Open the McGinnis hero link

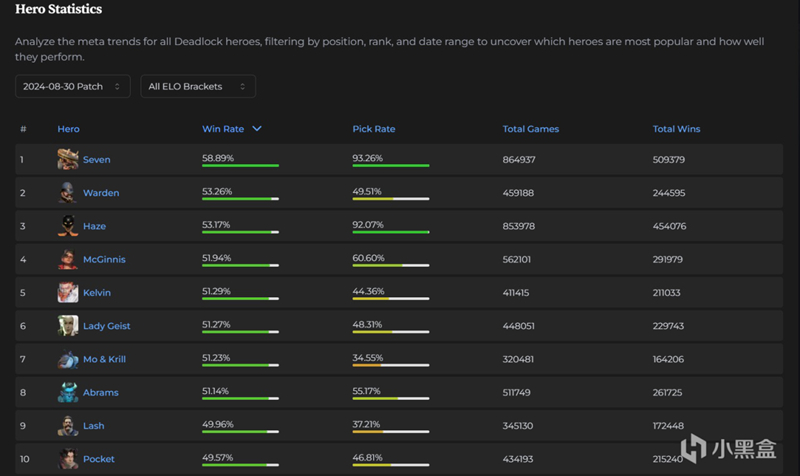coord(104,259)
